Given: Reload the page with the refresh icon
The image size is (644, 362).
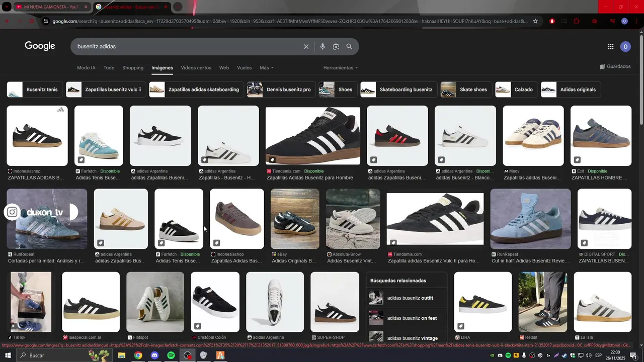Looking at the screenshot, I should 32,21.
